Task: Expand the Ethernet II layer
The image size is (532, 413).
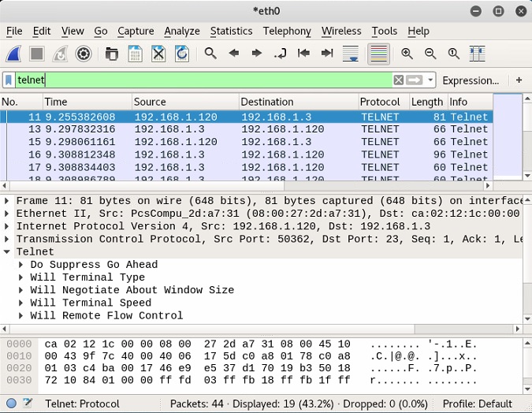Action: pos(7,214)
